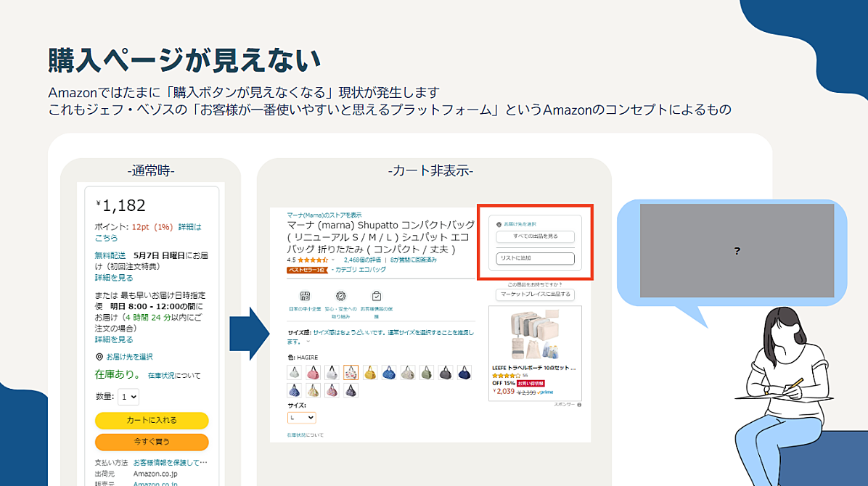The width and height of the screenshot is (868, 486).
Task: Click the すべての出品を見る button
Action: (x=536, y=236)
